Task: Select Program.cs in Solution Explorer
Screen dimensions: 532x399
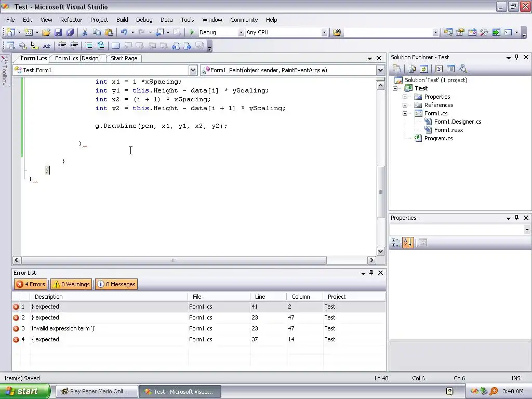Action: (438, 138)
